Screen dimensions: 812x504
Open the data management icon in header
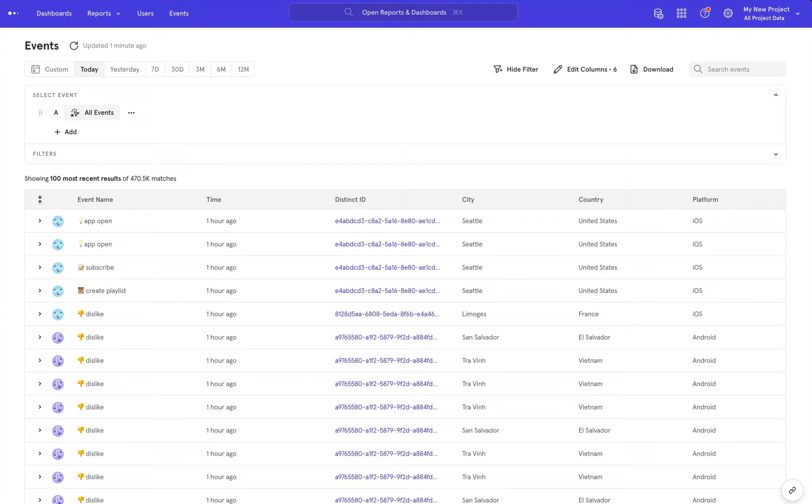click(x=658, y=14)
